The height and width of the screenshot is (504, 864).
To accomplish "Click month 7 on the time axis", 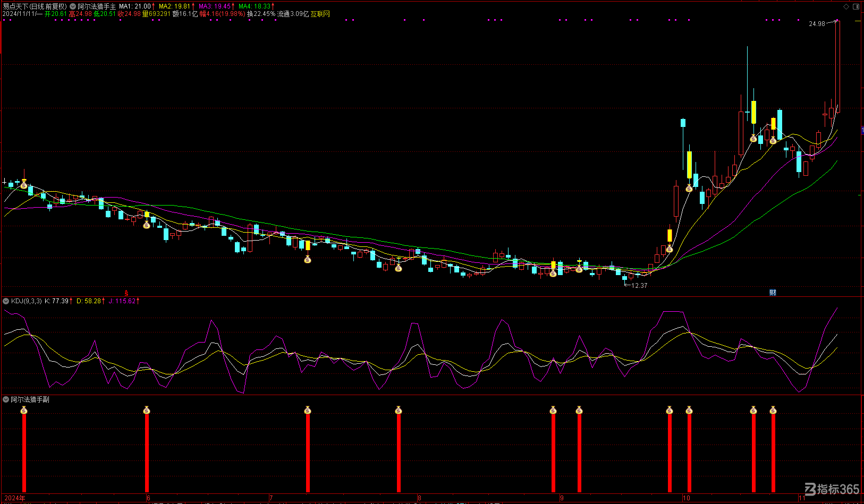I will 271,498.
